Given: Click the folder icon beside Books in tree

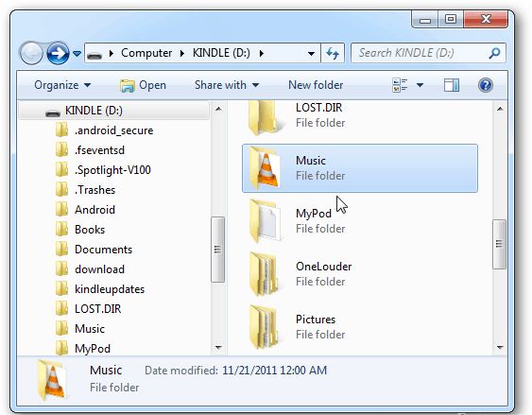Looking at the screenshot, I should coord(61,229).
